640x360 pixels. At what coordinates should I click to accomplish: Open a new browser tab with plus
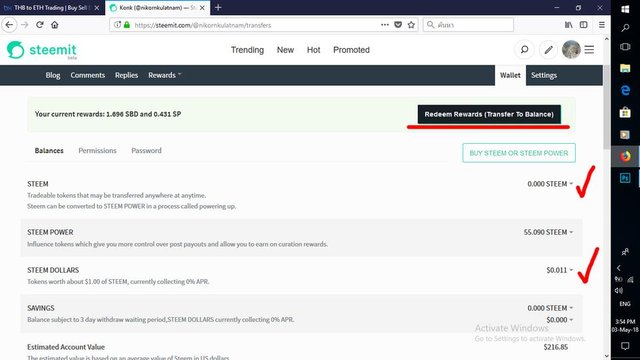[218, 7]
